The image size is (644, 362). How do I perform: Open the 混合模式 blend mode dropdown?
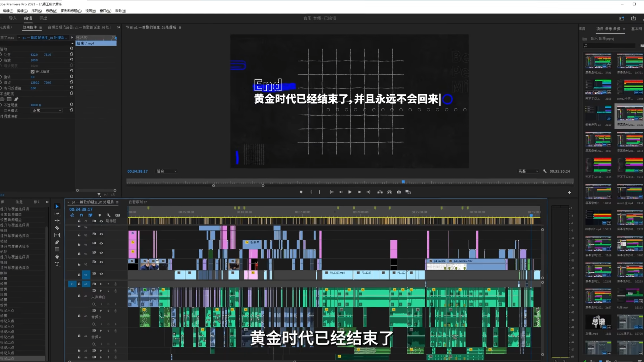point(47,110)
